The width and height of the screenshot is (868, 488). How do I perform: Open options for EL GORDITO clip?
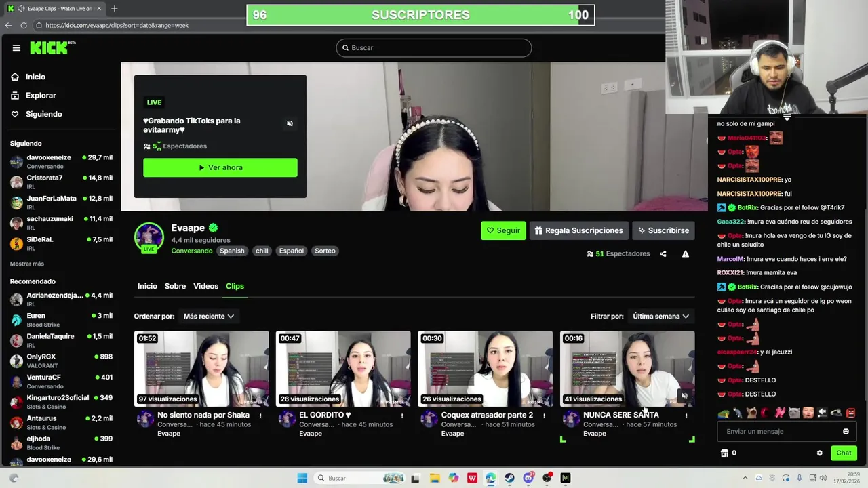pyautogui.click(x=402, y=416)
